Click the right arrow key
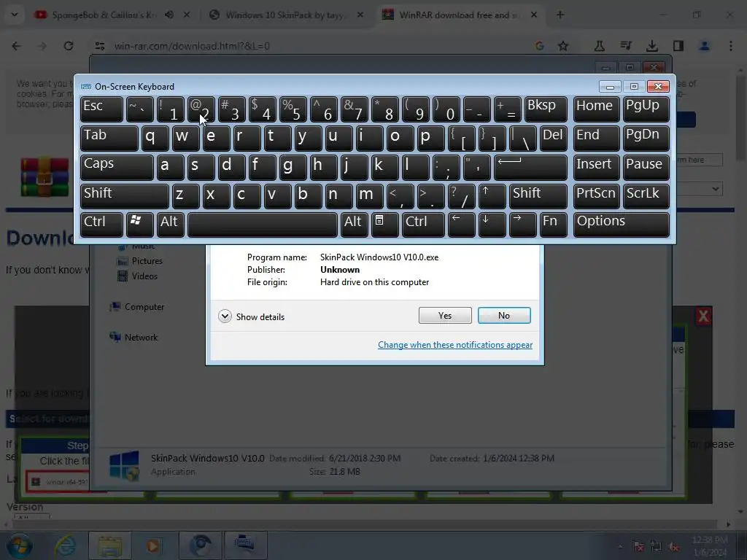 (522, 225)
